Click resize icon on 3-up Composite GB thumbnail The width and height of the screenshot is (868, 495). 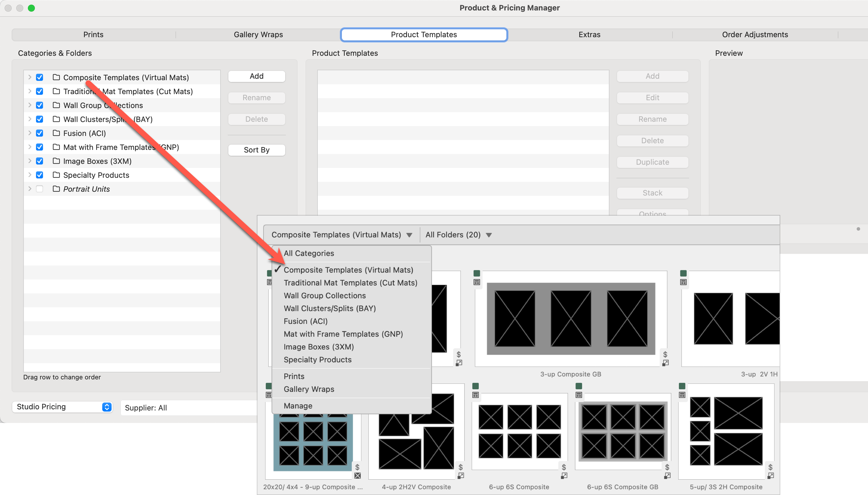[665, 363]
